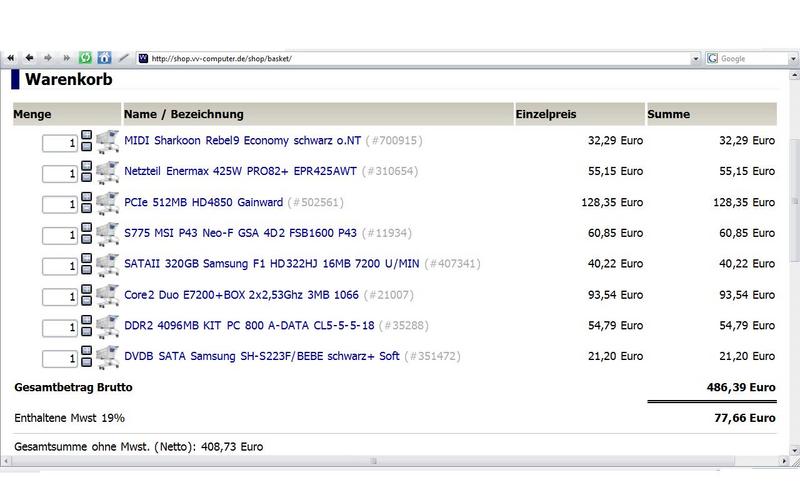Click the vertical scrollbar up arrow

794,76
